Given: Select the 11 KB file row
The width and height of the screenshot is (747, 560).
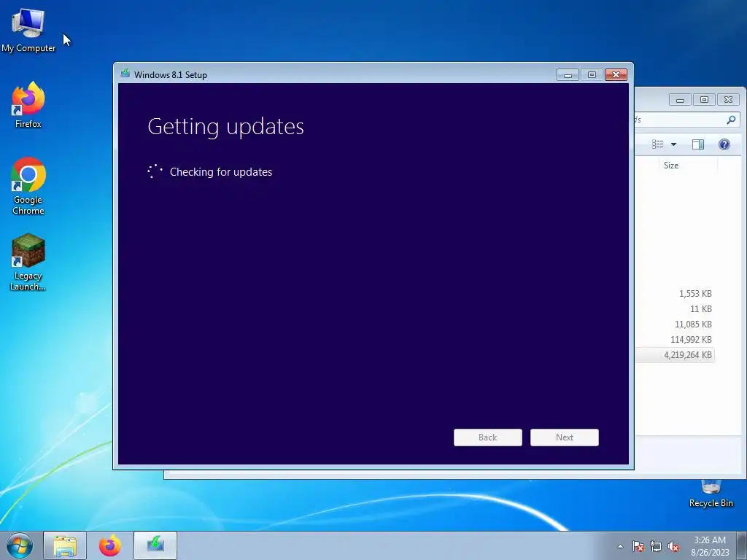Looking at the screenshot, I should coord(675,309).
